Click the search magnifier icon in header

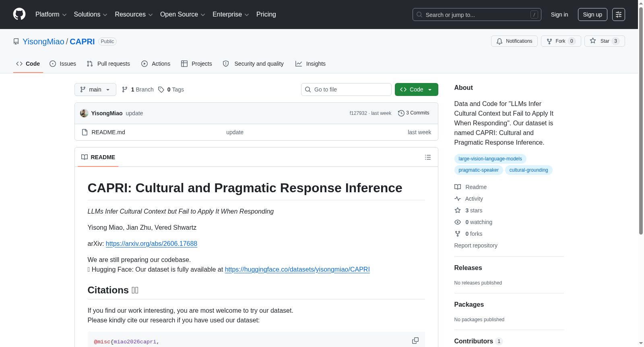click(x=419, y=15)
